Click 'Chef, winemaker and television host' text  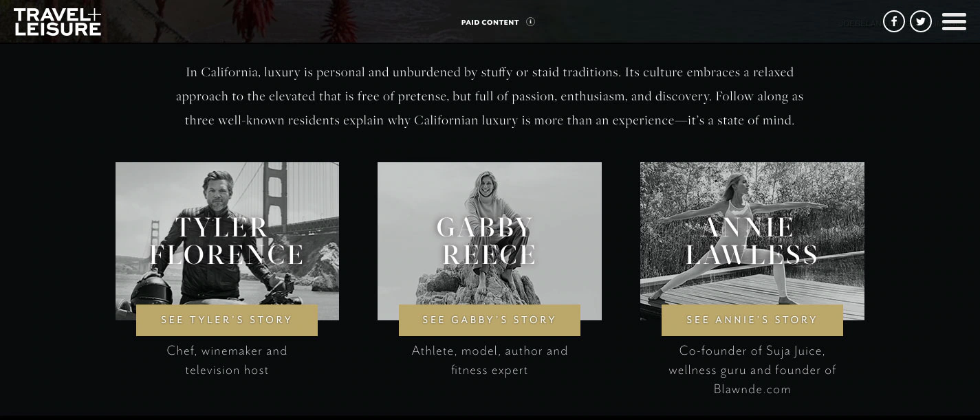227,360
